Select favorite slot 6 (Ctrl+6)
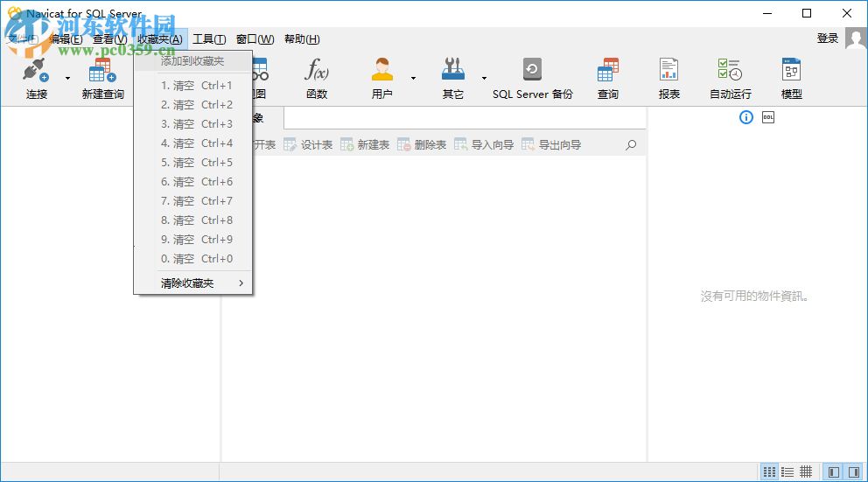 click(x=192, y=182)
